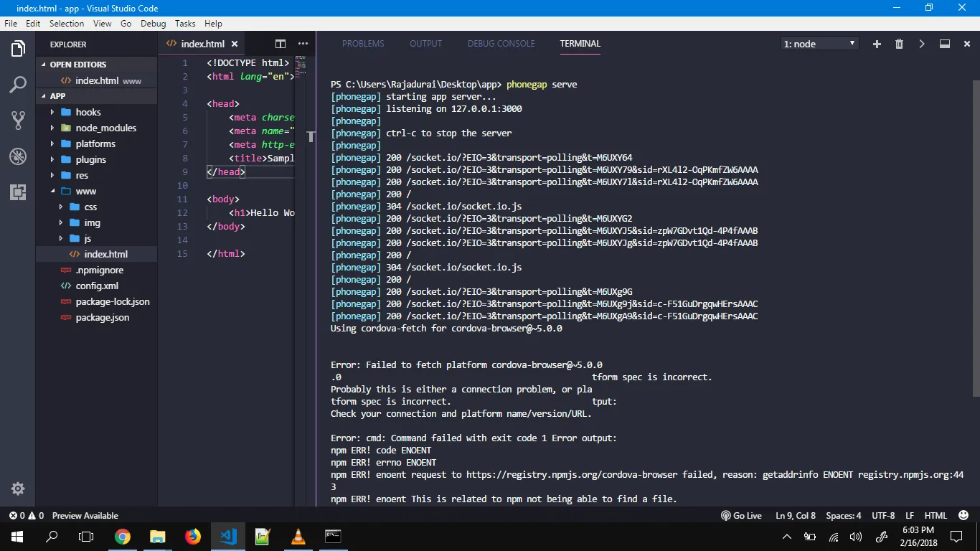Change language mode via HTML status item
The height and width of the screenshot is (551, 980).
[x=936, y=516]
